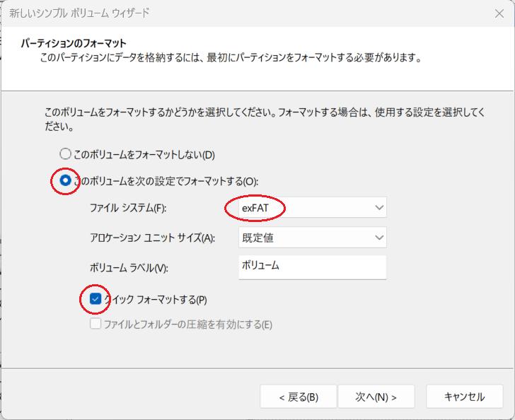This screenshot has height=420, width=515.
Task: Click the パーティションのフォーマット heading
Action: point(74,43)
